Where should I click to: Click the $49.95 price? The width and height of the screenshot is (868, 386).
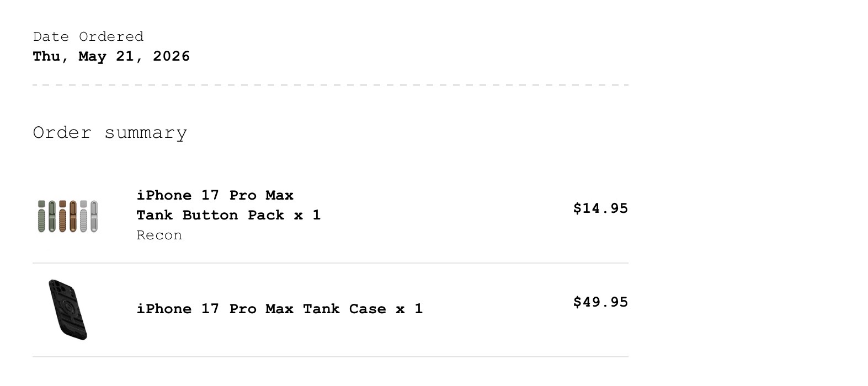[x=600, y=302]
